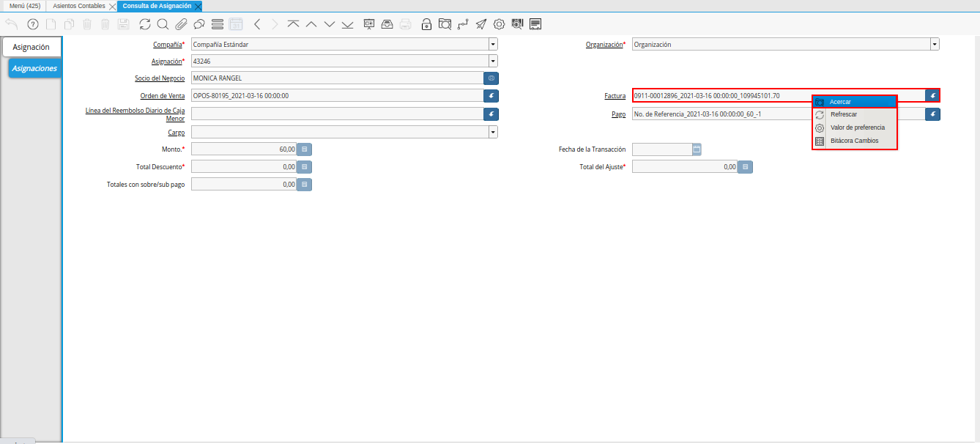
Task: Switch to the Asientos Contables tab
Action: [x=79, y=6]
